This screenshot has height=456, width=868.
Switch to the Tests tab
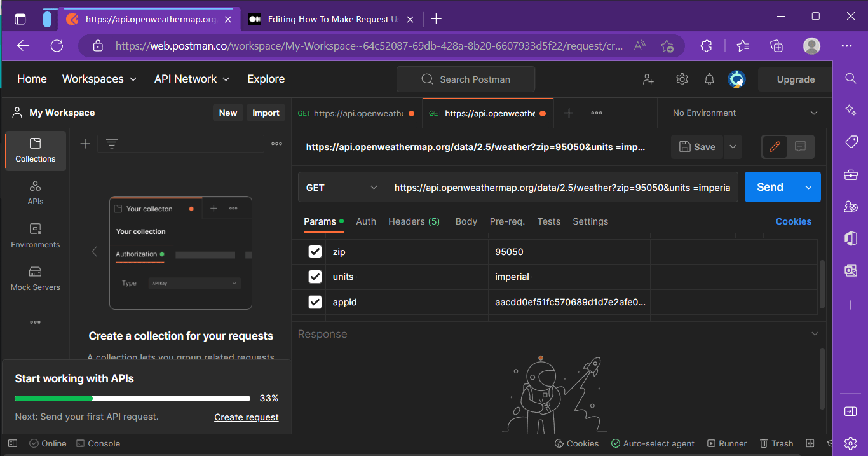(x=549, y=221)
